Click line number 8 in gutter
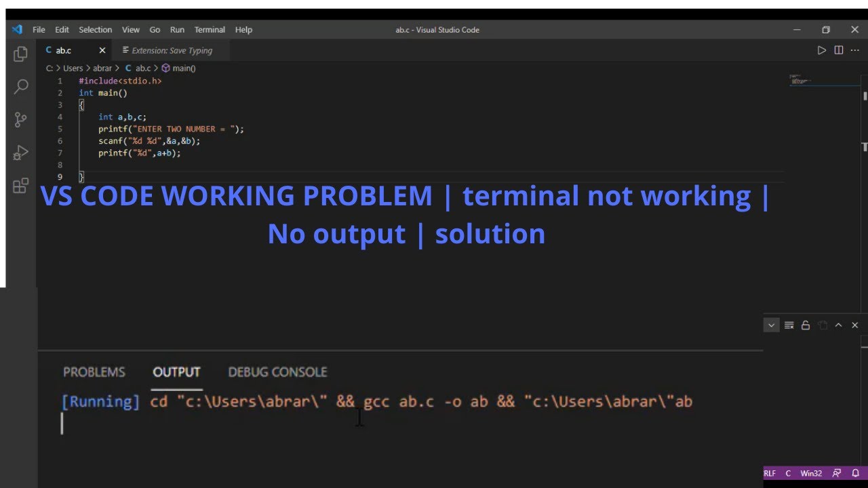This screenshot has height=488, width=868. tap(60, 165)
